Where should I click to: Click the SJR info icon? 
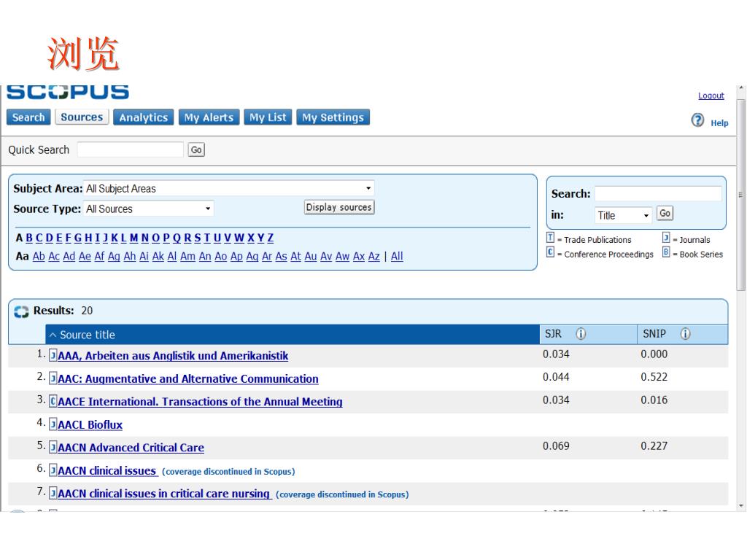click(x=581, y=334)
